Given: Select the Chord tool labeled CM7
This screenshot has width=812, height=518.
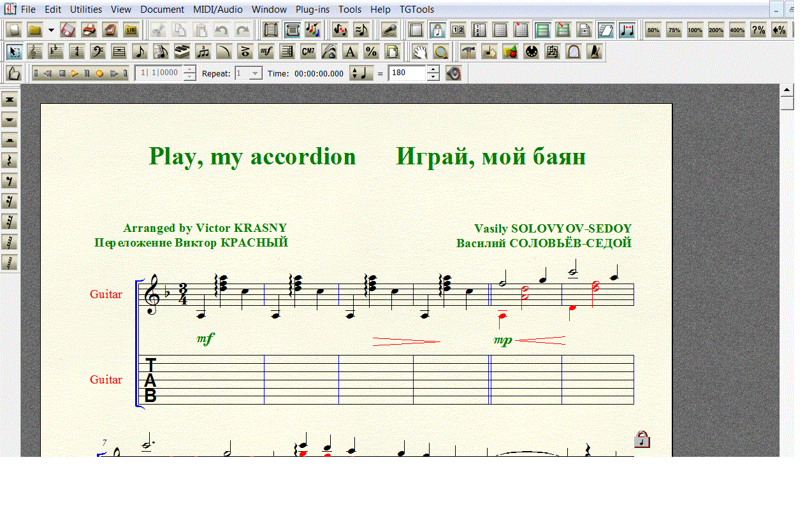Looking at the screenshot, I should 308,52.
